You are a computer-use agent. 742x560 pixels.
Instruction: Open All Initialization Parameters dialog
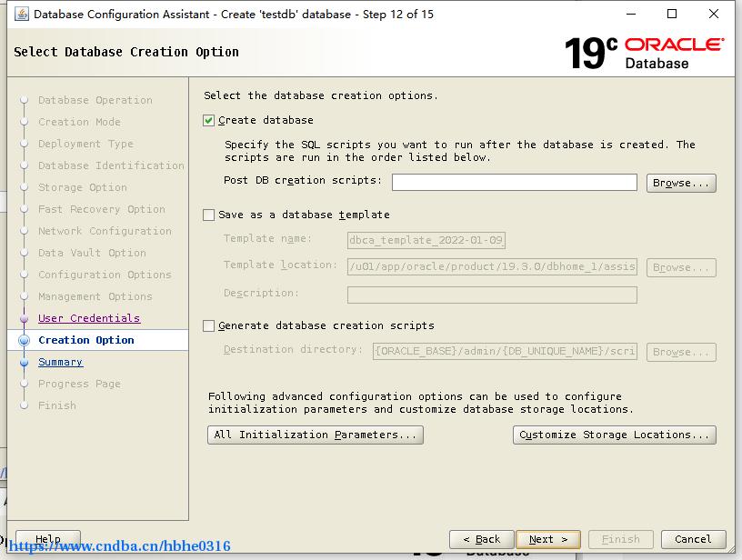[x=316, y=435]
